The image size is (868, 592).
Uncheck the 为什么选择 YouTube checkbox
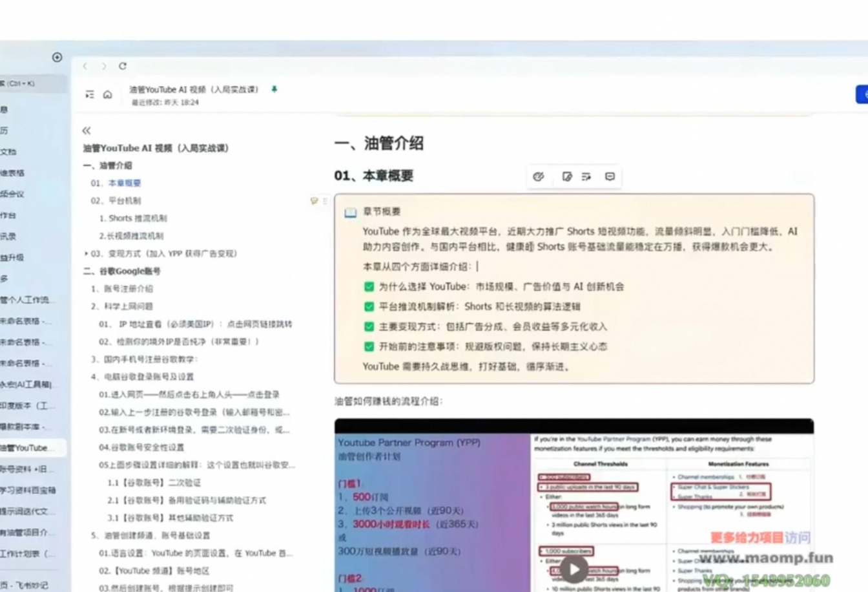369,286
